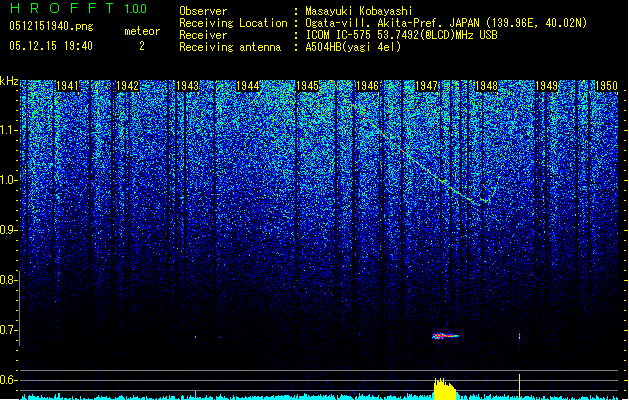This screenshot has width=629, height=400.
Task: Click the 1.1 frequency axis label
Action: [8, 130]
